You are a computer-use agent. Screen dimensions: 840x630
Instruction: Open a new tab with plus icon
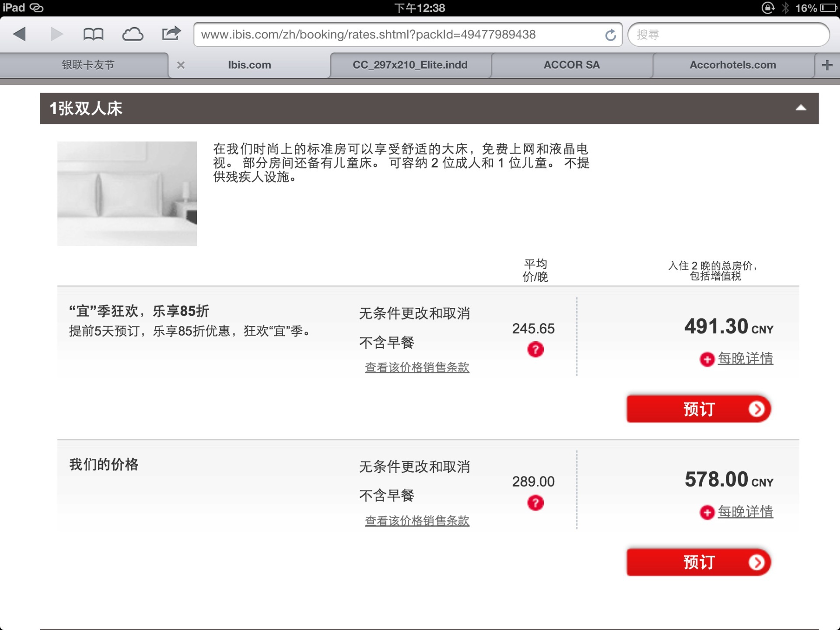(x=827, y=65)
